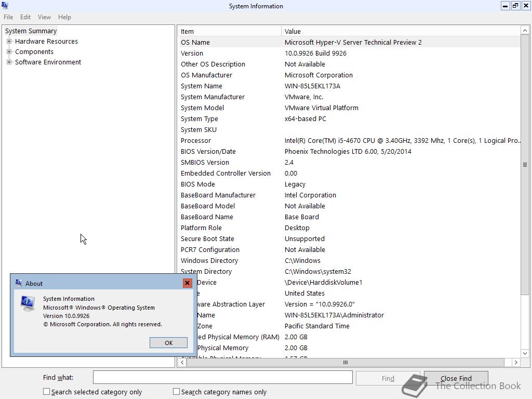Screen dimensions: 532x399
Task: Click the horizontal scrollbar thumb
Action: coord(345,362)
